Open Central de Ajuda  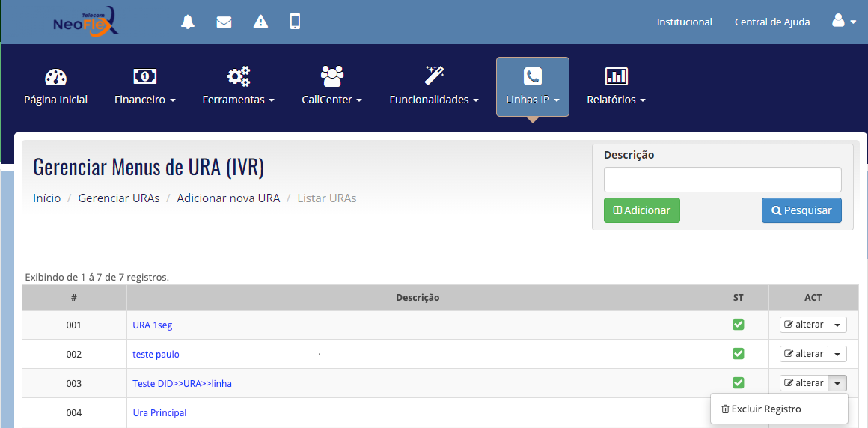(771, 22)
